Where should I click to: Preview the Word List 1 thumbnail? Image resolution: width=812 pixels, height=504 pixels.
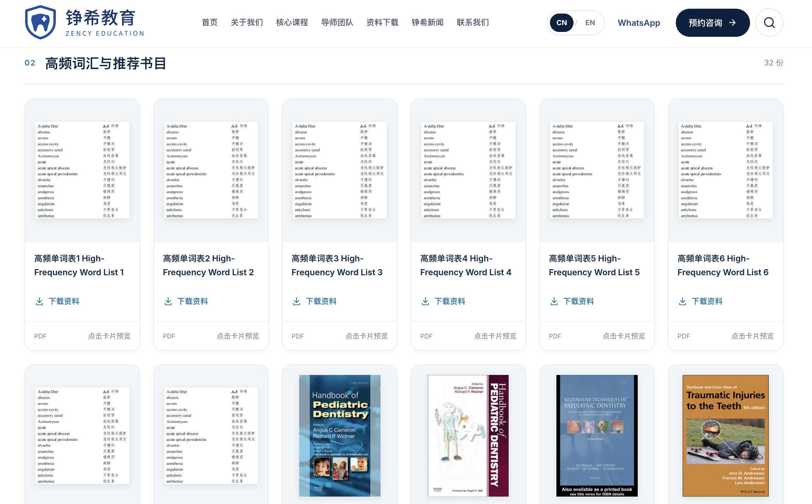coord(82,170)
